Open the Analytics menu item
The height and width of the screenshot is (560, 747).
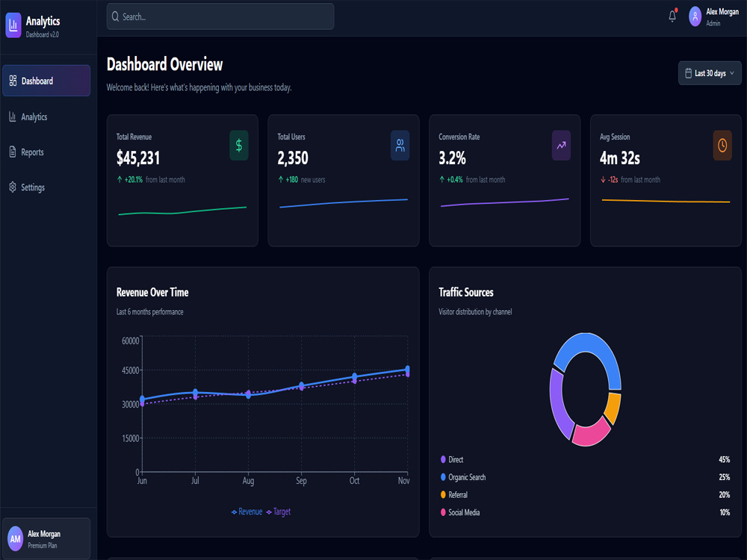coord(46,116)
